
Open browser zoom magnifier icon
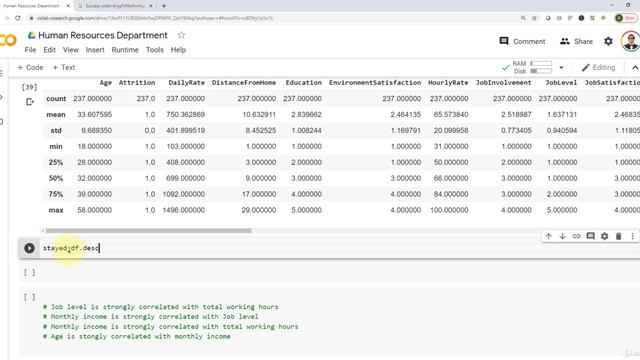(523, 18)
